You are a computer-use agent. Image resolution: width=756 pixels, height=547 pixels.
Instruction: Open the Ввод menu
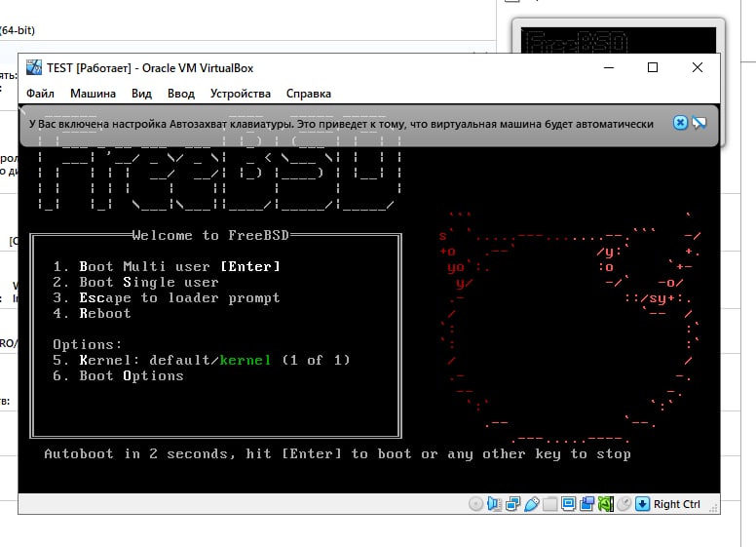[181, 94]
